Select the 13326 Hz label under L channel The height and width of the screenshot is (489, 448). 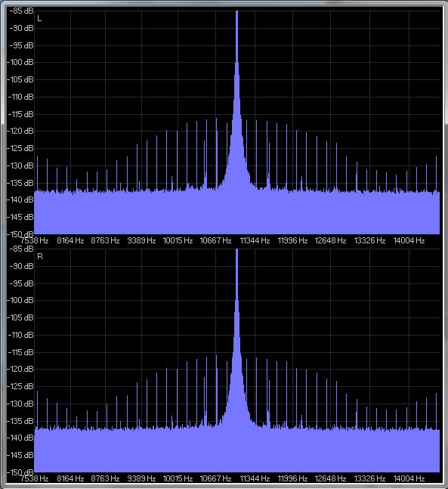(369, 240)
